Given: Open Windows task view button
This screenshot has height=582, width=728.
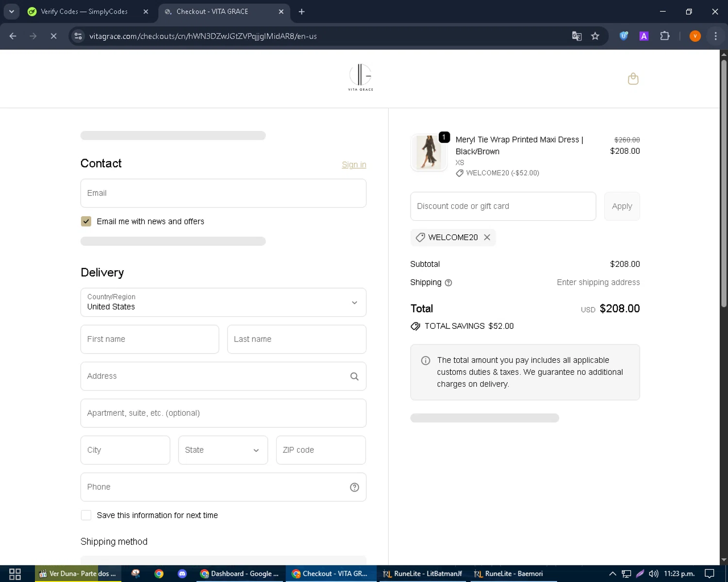Looking at the screenshot, I should (x=15, y=574).
